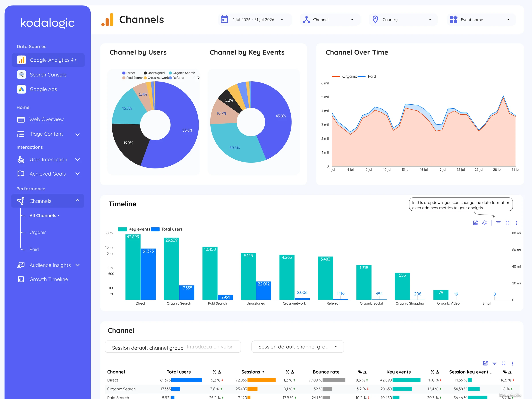The height and width of the screenshot is (399, 532).
Task: Click the Session default channel group input
Action: coord(210,347)
